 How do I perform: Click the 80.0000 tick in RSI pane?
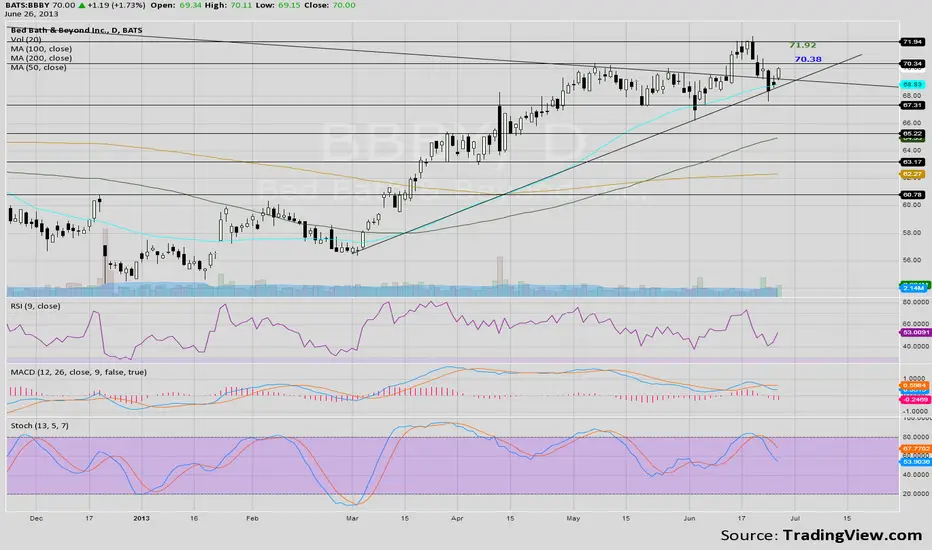(x=916, y=302)
